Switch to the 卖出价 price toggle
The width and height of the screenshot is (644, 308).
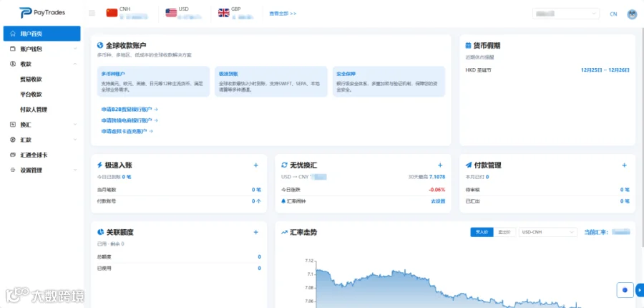(504, 232)
